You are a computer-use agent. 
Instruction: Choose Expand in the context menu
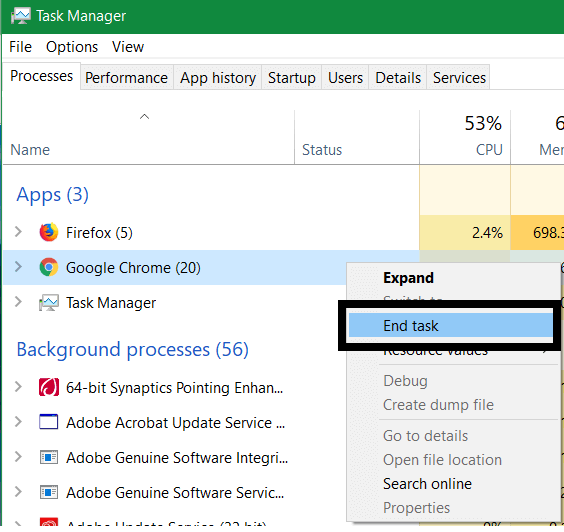point(452,278)
